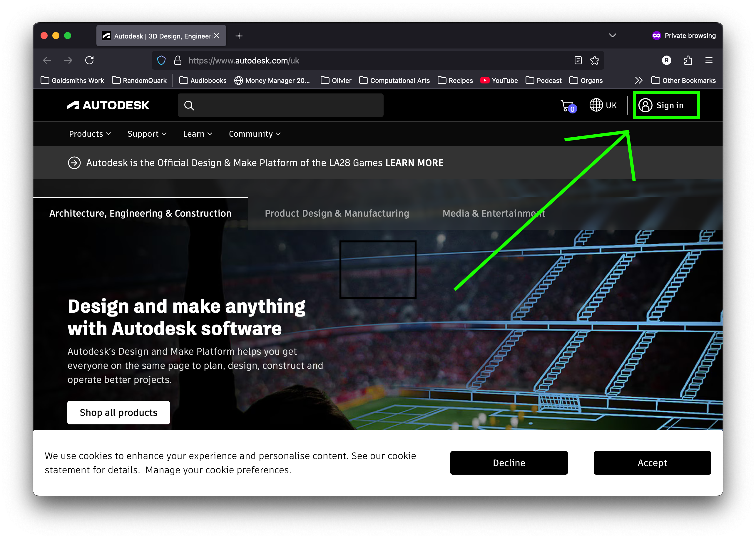The height and width of the screenshot is (539, 756).
Task: Open Computational Arts bookmark folder
Action: point(394,80)
